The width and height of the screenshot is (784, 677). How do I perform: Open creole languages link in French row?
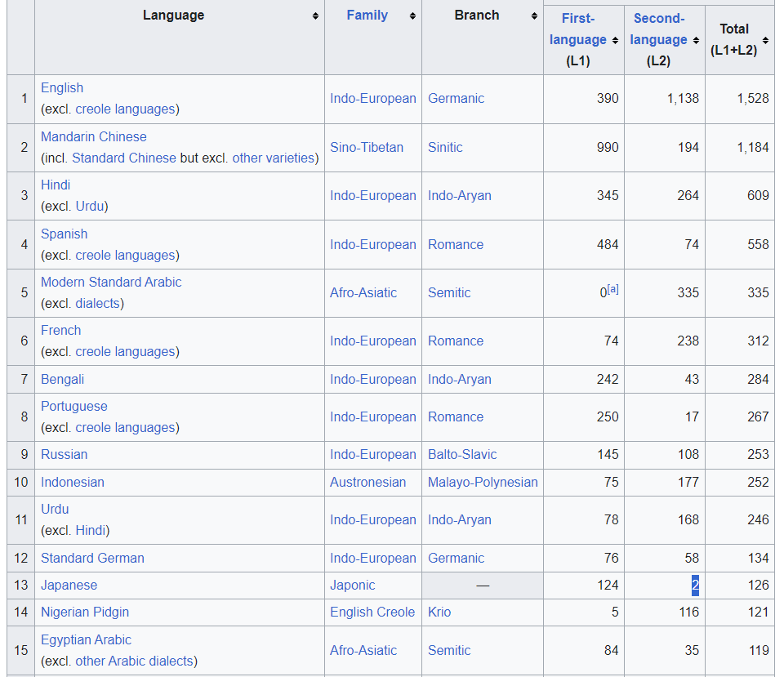(125, 351)
